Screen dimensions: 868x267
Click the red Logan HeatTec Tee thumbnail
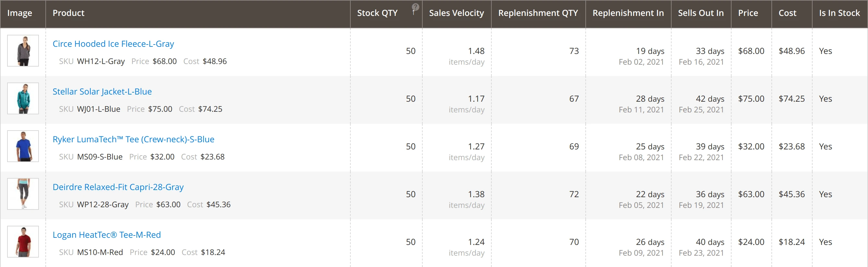click(23, 241)
